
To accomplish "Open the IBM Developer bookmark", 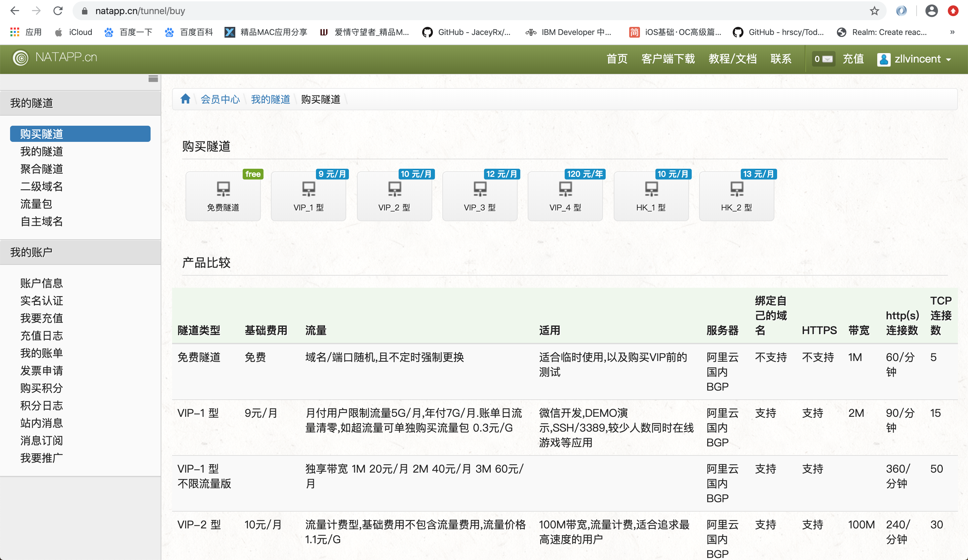I will pyautogui.click(x=568, y=32).
